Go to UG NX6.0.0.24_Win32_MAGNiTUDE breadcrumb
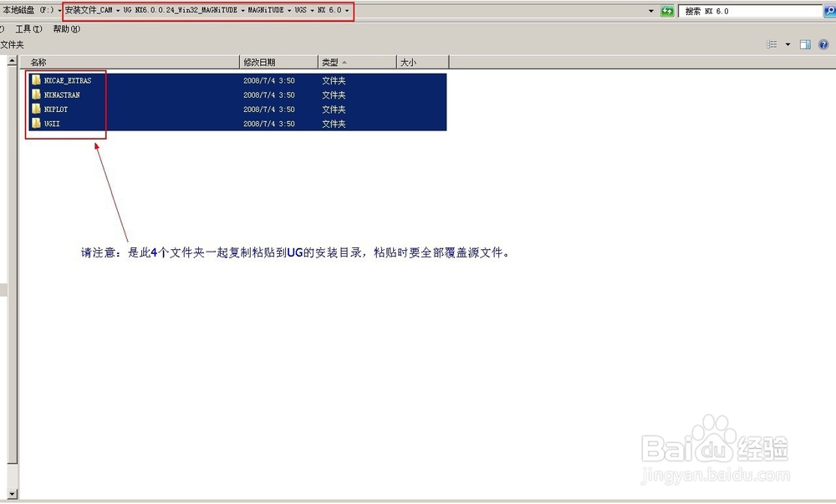This screenshot has width=836, height=504. click(181, 10)
